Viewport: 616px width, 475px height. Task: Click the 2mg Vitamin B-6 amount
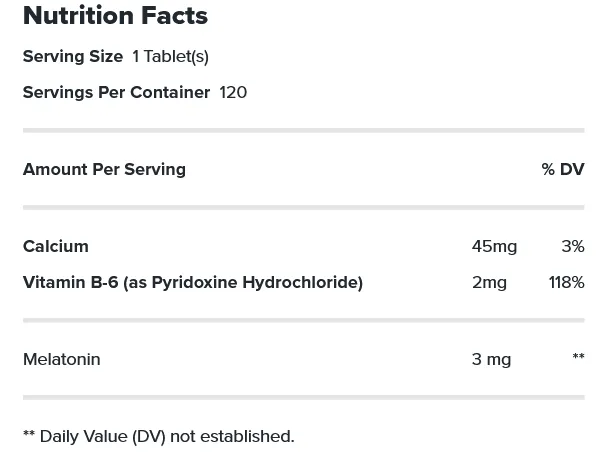coord(489,283)
